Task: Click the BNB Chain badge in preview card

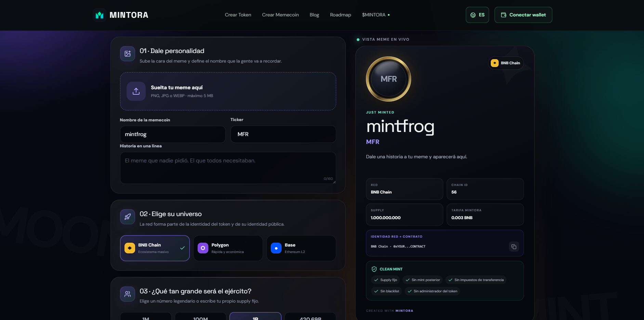Action: coord(506,63)
